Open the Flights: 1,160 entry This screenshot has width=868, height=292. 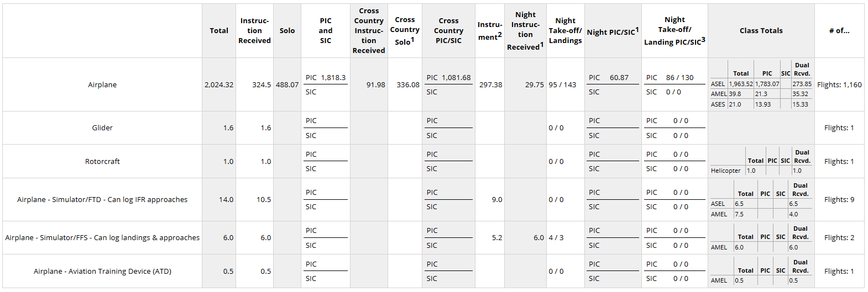(x=839, y=85)
